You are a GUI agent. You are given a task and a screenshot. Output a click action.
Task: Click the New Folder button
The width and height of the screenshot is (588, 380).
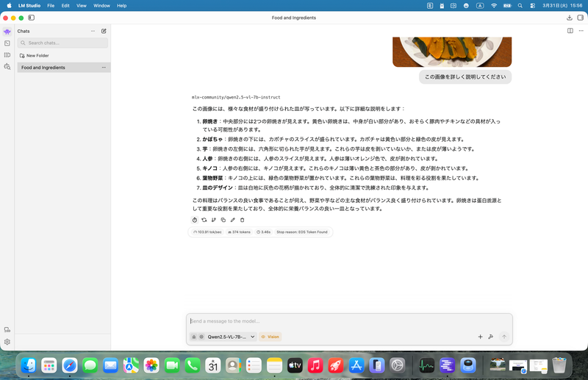(34, 56)
